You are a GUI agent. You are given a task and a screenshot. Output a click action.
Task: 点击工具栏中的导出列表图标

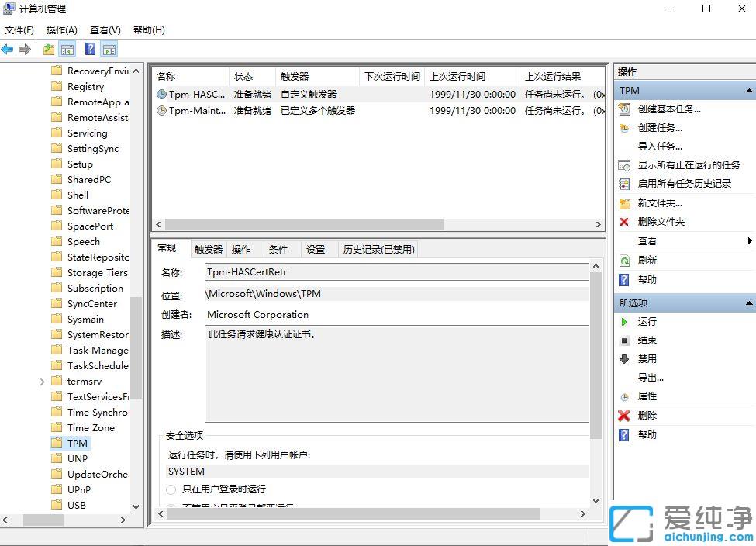(x=48, y=49)
